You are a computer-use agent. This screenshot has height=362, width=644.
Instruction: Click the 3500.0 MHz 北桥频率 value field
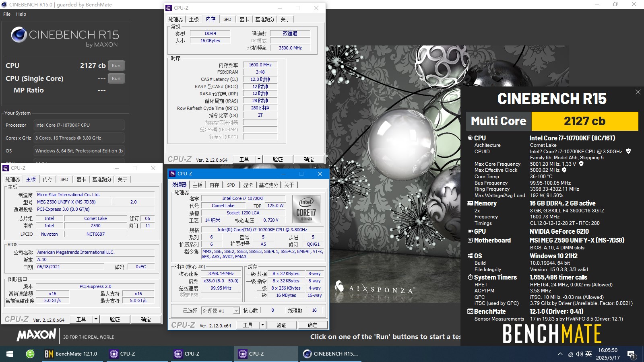click(x=290, y=48)
